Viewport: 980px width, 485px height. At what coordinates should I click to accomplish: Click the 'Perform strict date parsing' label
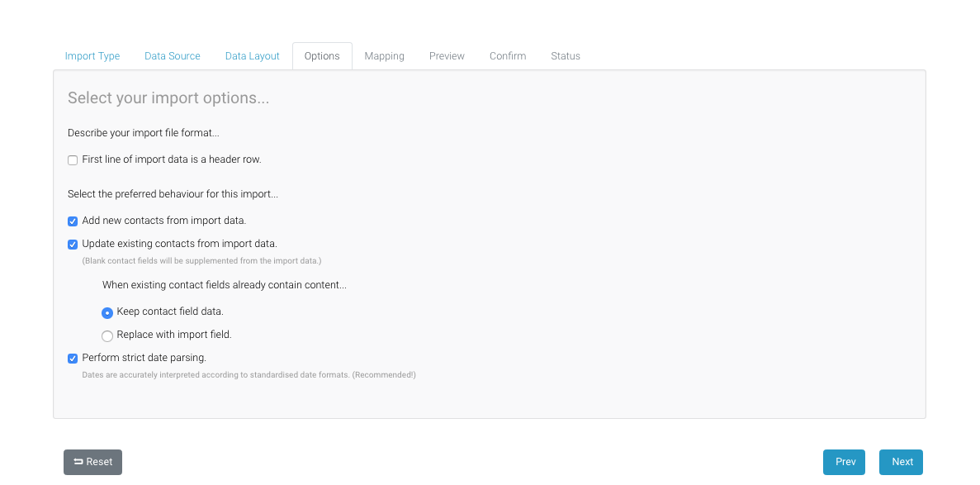[144, 358]
